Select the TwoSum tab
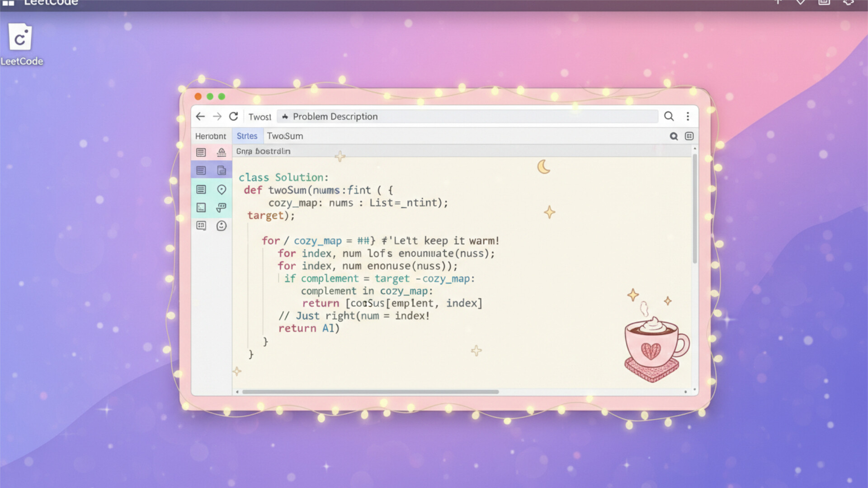The width and height of the screenshot is (868, 488). pos(284,136)
